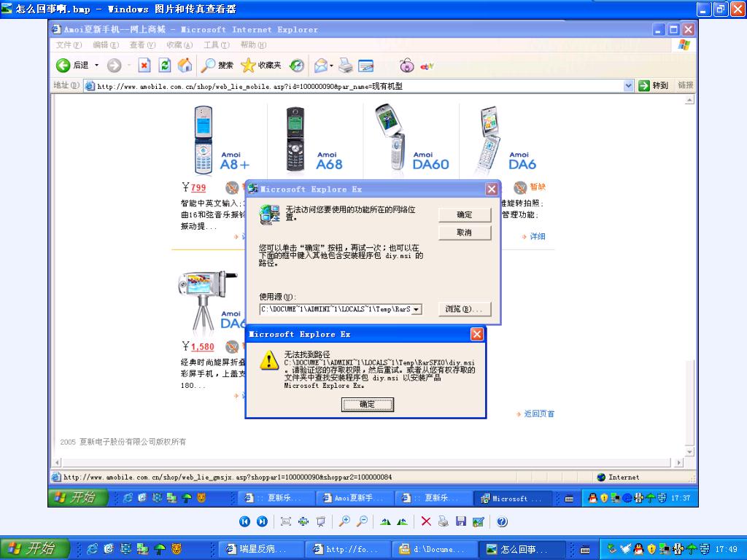Switch to the http://fo... taskbar window
Viewport: 747px width, 560px height.
348,550
